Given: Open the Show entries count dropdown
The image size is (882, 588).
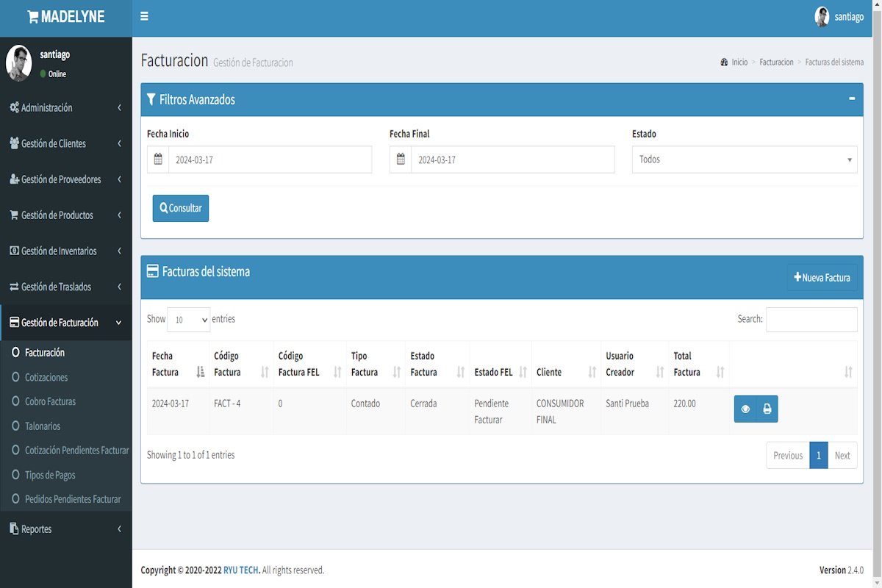Looking at the screenshot, I should (x=188, y=320).
